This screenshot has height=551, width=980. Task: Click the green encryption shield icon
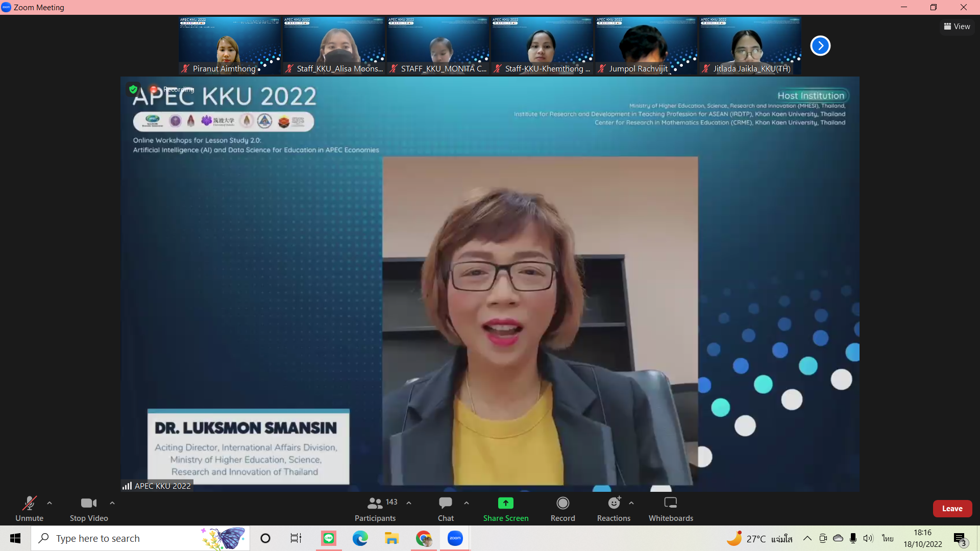click(133, 89)
